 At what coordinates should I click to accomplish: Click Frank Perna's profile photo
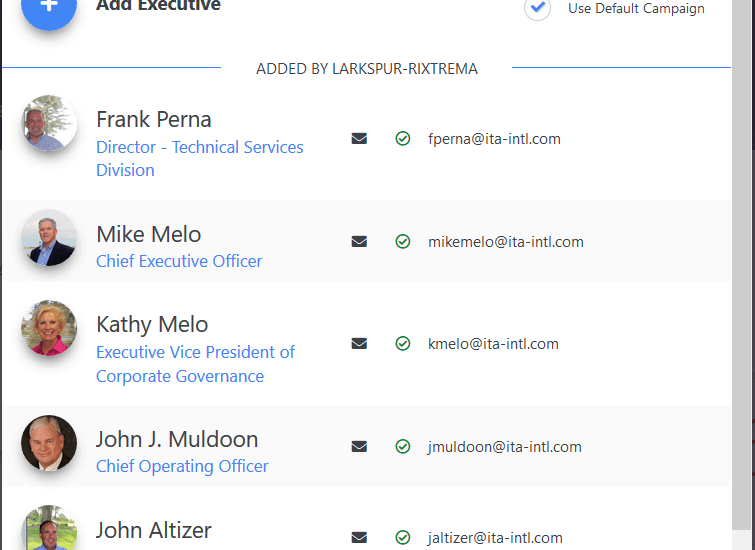tap(49, 124)
